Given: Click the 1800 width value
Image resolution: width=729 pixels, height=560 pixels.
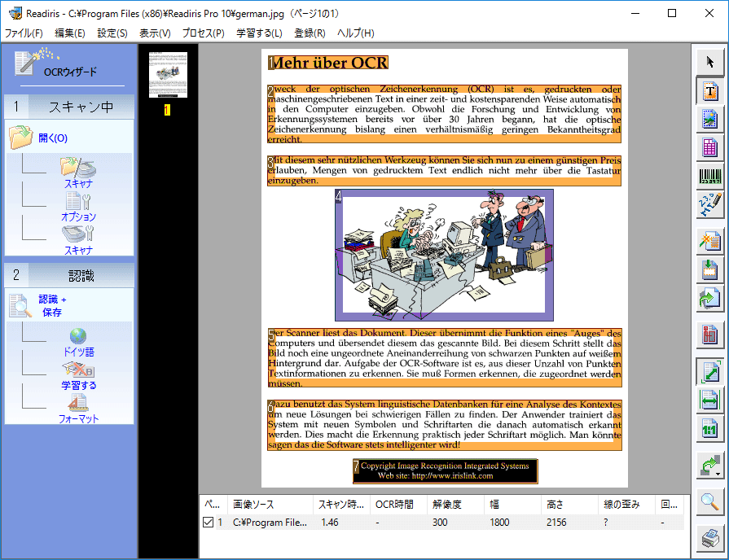Looking at the screenshot, I should click(499, 523).
